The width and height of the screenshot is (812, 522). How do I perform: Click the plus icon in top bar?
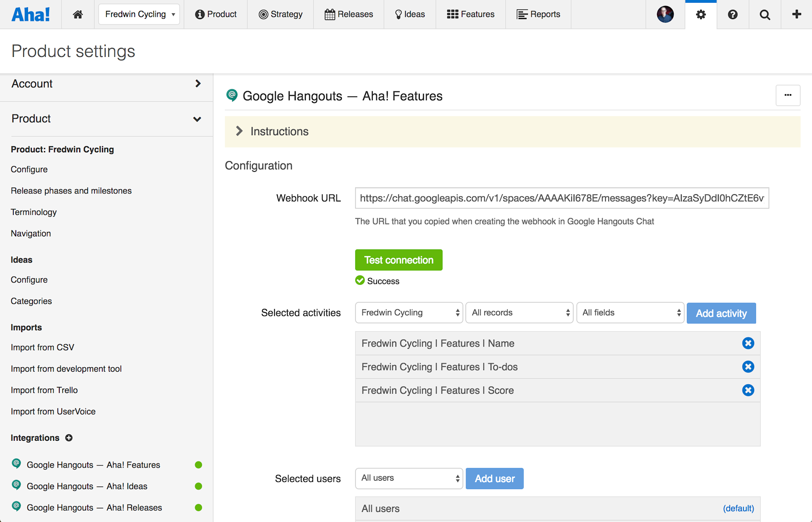tap(797, 15)
